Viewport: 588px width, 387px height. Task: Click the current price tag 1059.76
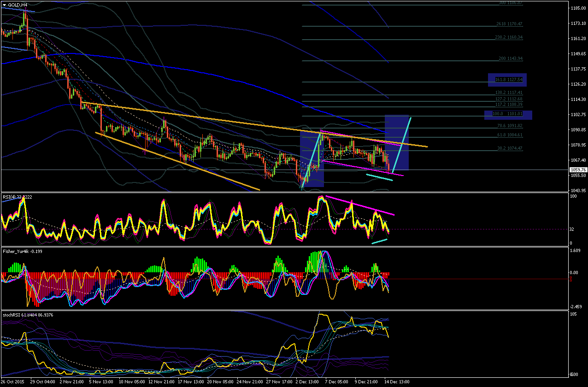(577, 170)
